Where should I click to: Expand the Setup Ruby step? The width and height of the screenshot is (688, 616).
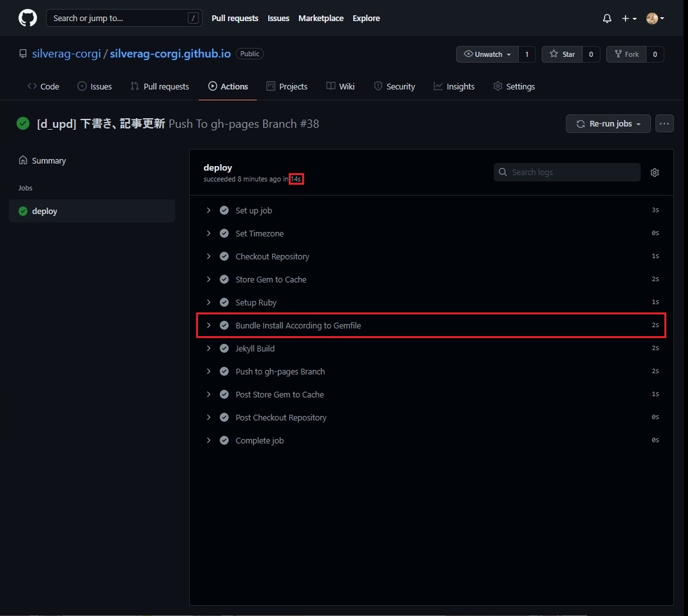pyautogui.click(x=208, y=302)
